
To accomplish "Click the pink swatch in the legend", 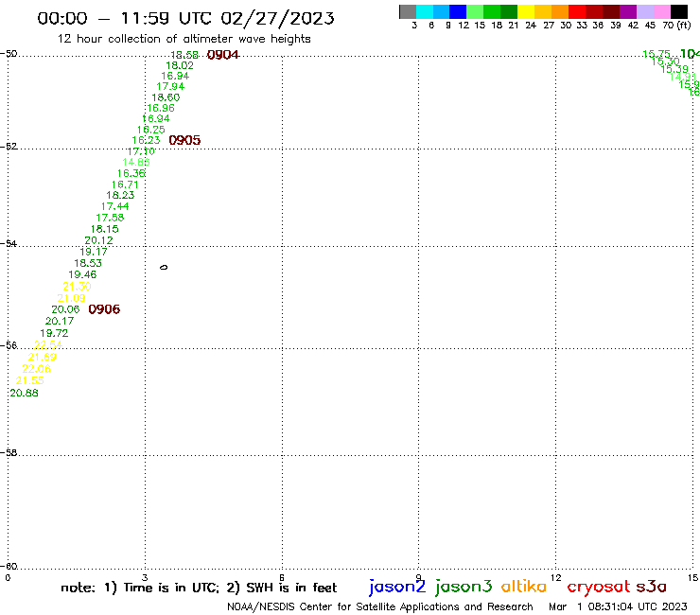I will click(x=661, y=11).
